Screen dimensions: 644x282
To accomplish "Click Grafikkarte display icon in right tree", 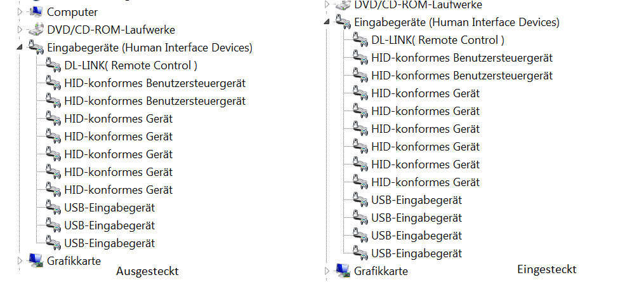I will [x=343, y=271].
